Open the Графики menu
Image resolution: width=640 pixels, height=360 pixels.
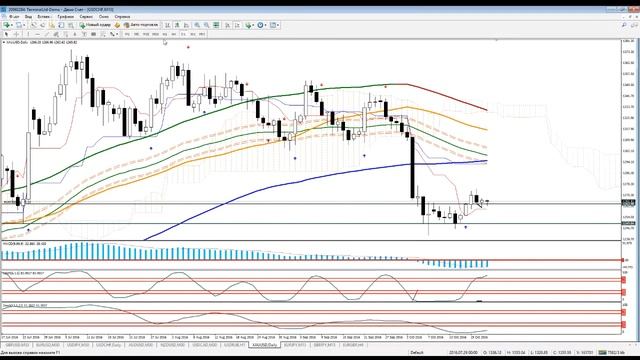pyautogui.click(x=66, y=17)
